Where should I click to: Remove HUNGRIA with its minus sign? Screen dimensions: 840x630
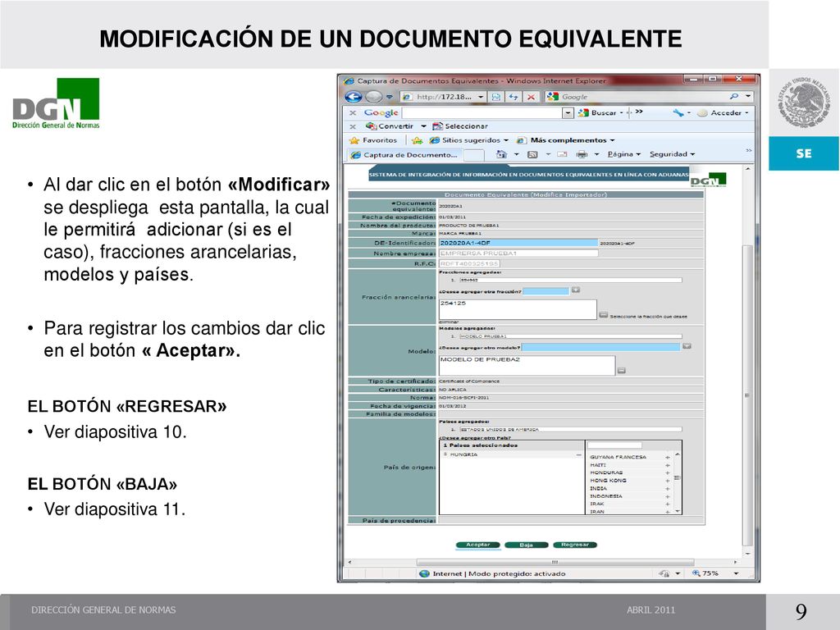[x=578, y=454]
